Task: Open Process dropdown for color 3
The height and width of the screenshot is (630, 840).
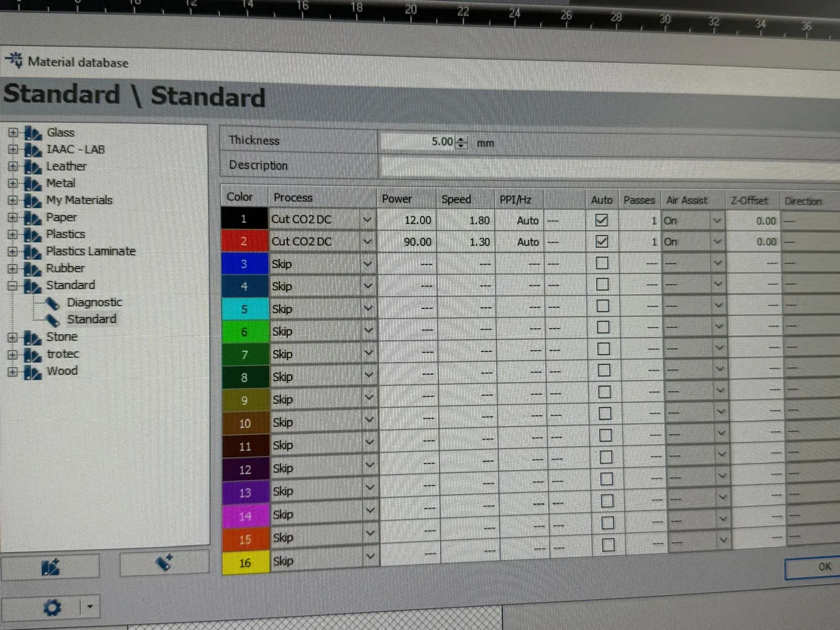Action: pyautogui.click(x=367, y=264)
